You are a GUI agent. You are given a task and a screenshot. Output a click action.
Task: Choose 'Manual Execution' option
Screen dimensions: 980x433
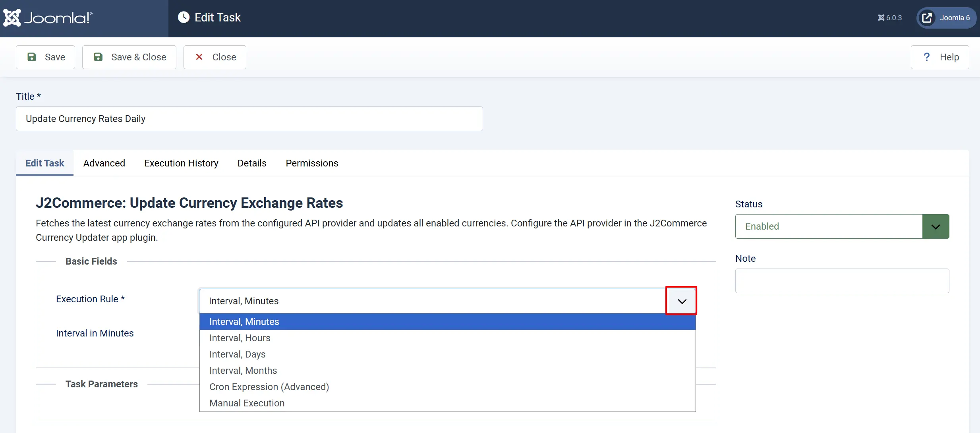[448, 403]
